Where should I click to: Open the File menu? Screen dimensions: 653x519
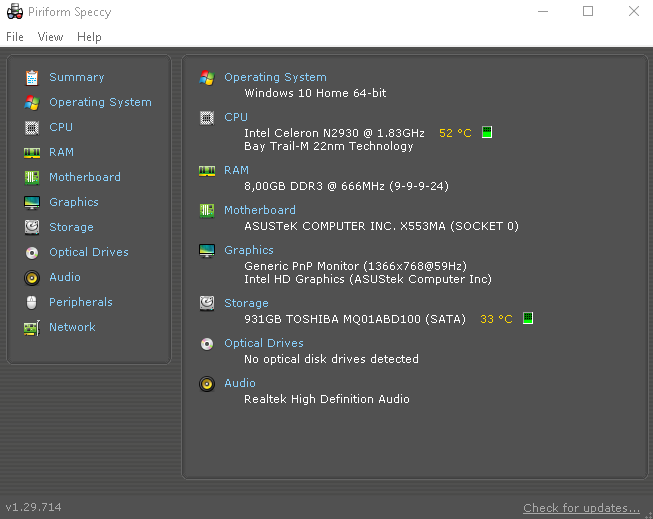point(15,37)
